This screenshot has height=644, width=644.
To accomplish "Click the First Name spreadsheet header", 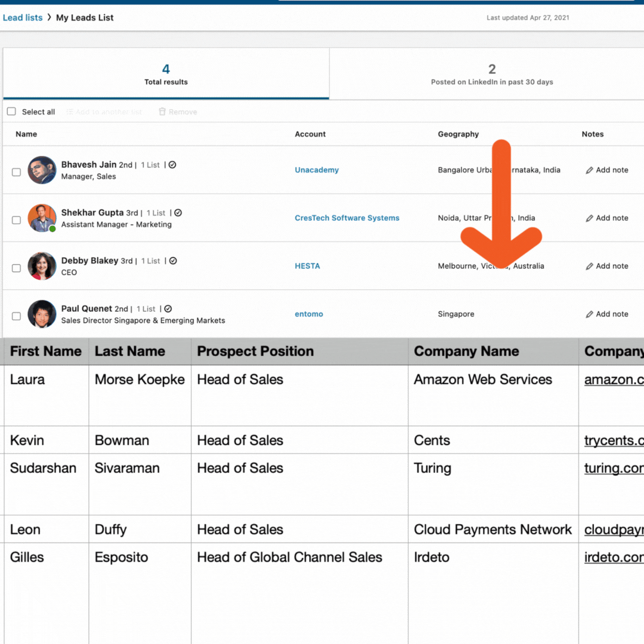I will coord(45,352).
